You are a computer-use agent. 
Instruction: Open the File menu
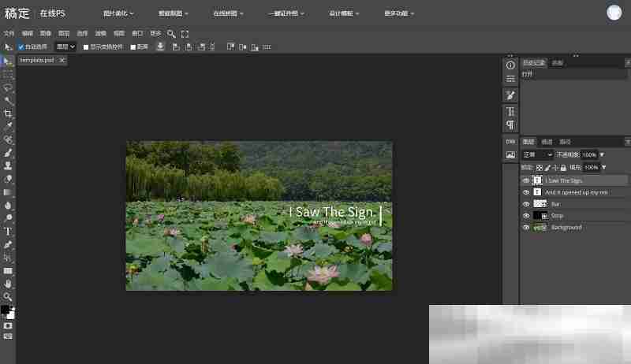click(9, 34)
